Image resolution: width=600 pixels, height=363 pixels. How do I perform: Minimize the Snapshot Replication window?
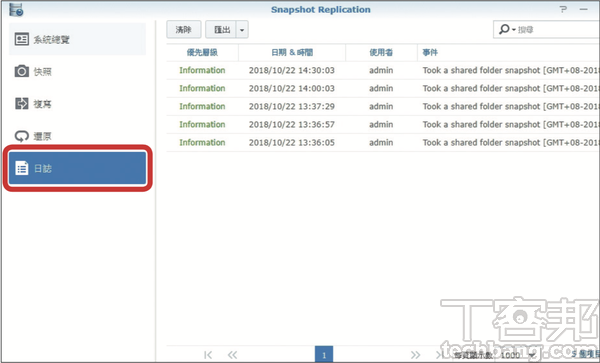[x=584, y=9]
